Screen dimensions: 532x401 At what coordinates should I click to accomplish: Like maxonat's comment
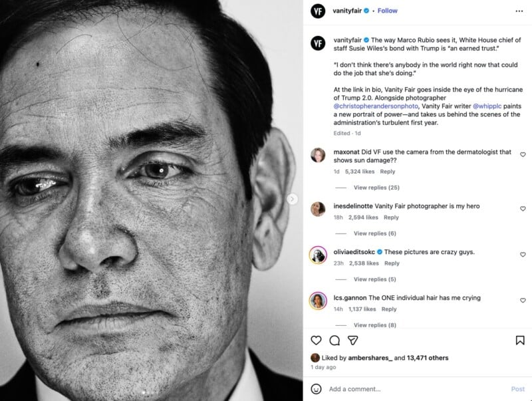point(523,155)
